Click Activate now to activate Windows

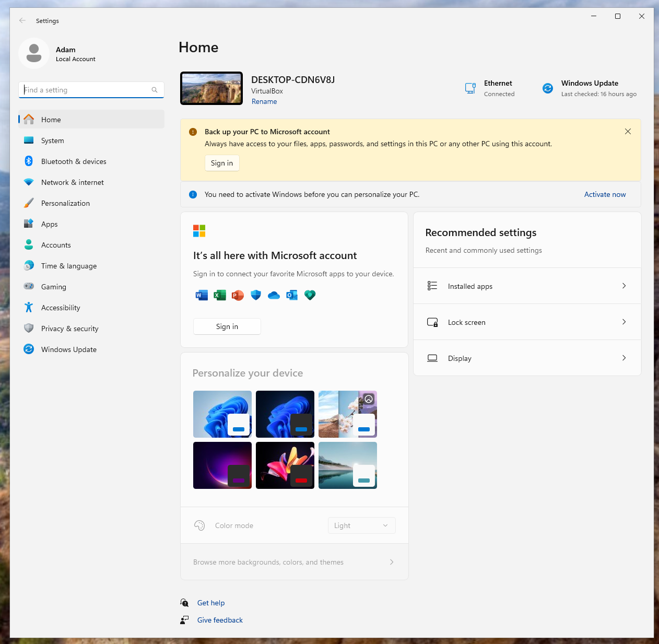(x=605, y=194)
